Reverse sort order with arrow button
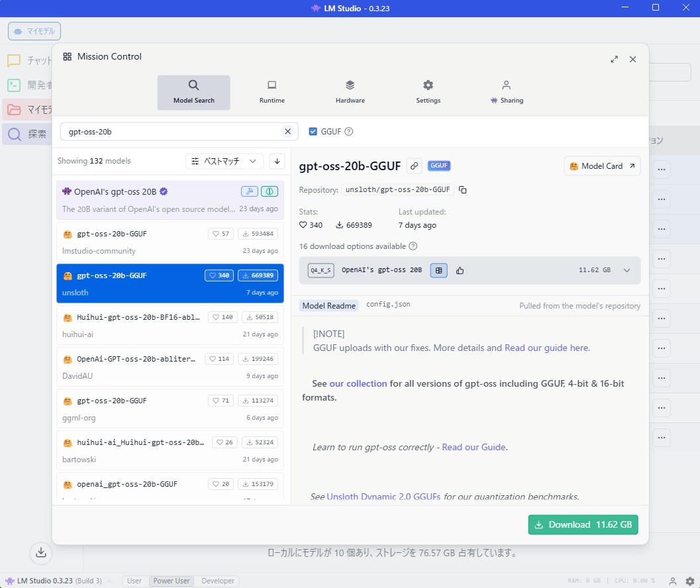The width and height of the screenshot is (700, 588). (x=277, y=161)
